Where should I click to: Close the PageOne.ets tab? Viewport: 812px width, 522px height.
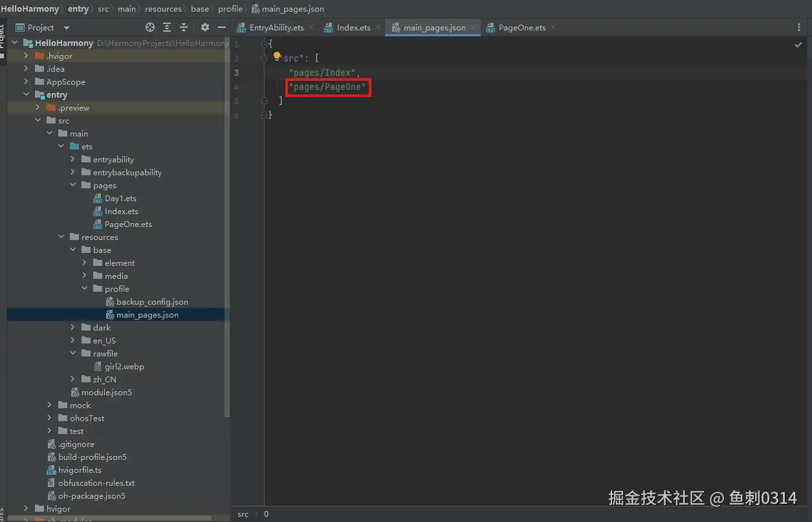(553, 27)
